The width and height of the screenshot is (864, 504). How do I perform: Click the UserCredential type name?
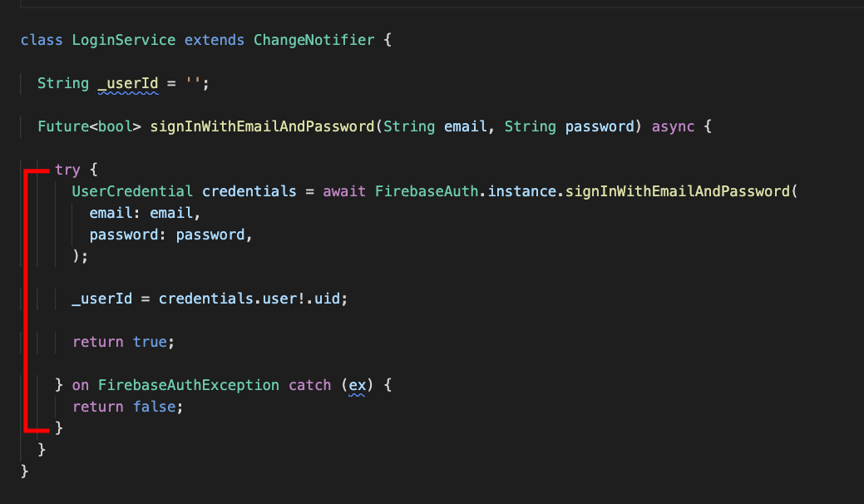[x=132, y=191]
